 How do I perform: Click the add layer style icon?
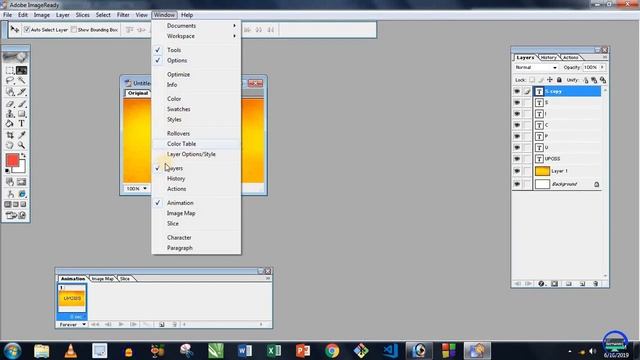[x=542, y=284]
